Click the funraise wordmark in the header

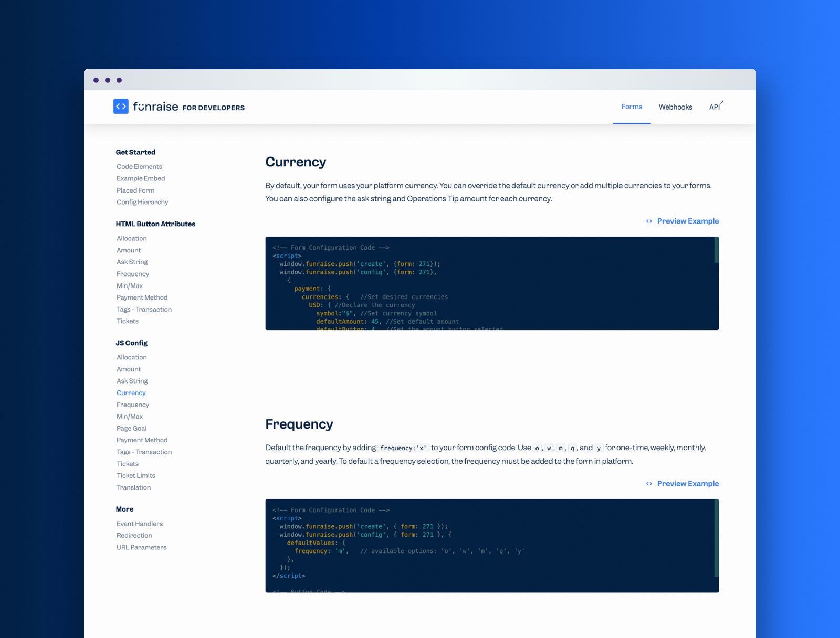coord(155,107)
